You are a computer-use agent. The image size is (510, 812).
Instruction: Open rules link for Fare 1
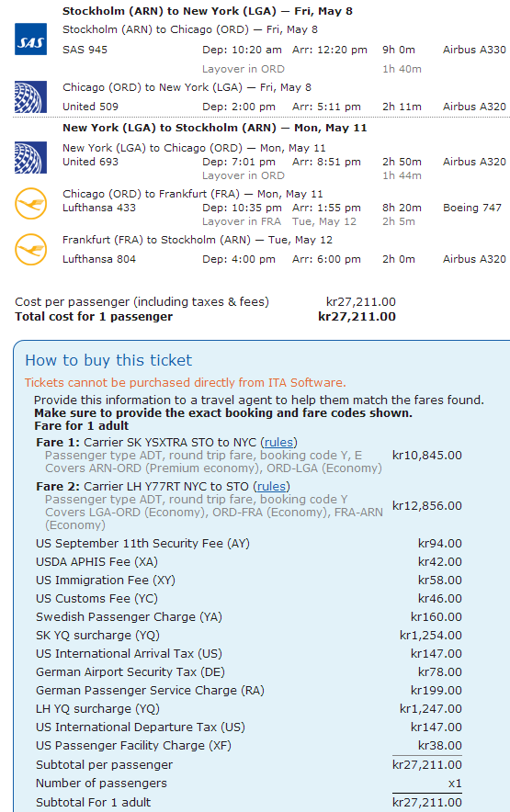coord(278,442)
